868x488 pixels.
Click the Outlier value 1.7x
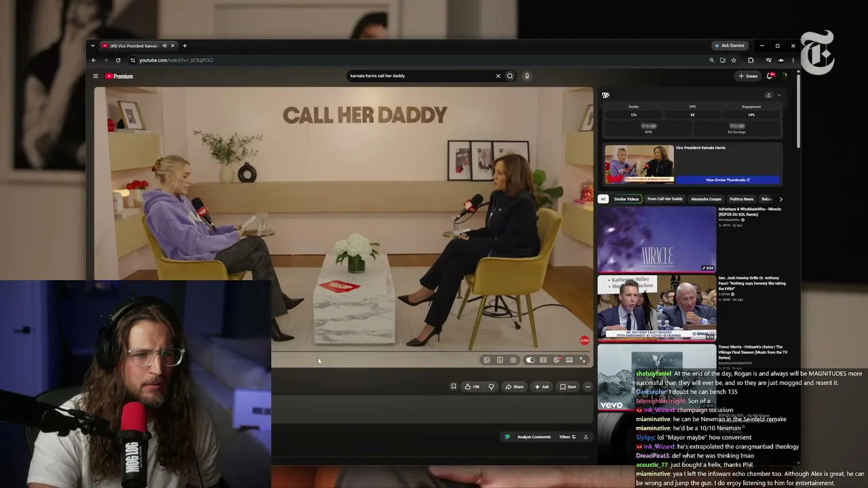pos(634,115)
